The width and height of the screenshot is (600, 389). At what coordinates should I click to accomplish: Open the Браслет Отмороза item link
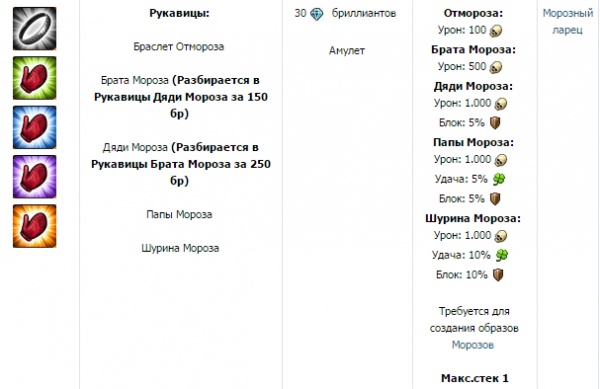click(179, 47)
